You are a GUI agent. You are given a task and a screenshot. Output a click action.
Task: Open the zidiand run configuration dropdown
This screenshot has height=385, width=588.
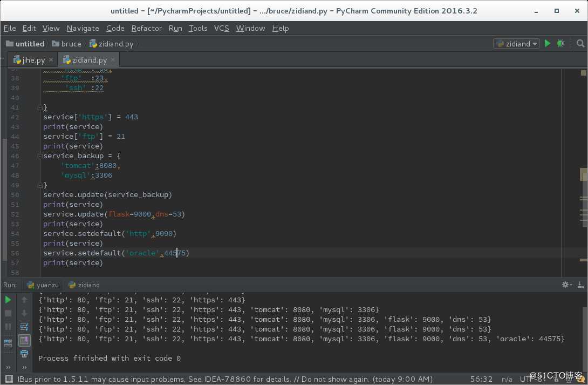click(x=516, y=44)
